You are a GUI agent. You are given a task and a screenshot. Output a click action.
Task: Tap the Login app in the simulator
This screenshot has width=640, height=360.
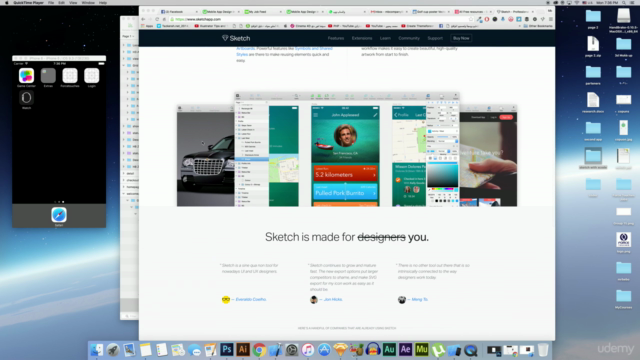[91, 76]
